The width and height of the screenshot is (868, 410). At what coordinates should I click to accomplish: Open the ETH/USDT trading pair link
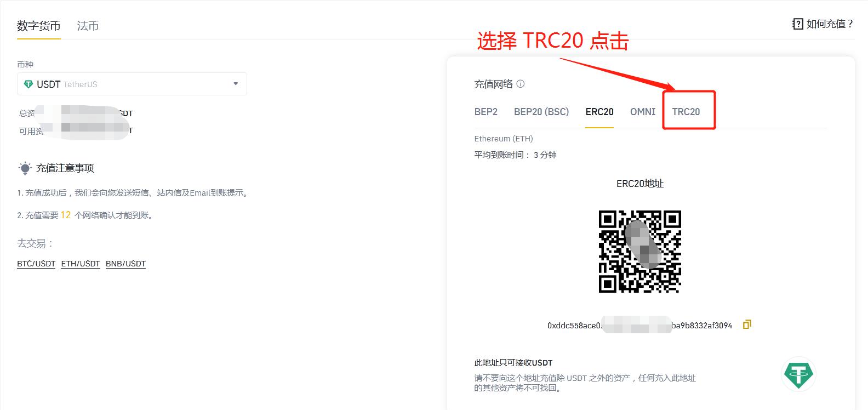pyautogui.click(x=81, y=264)
